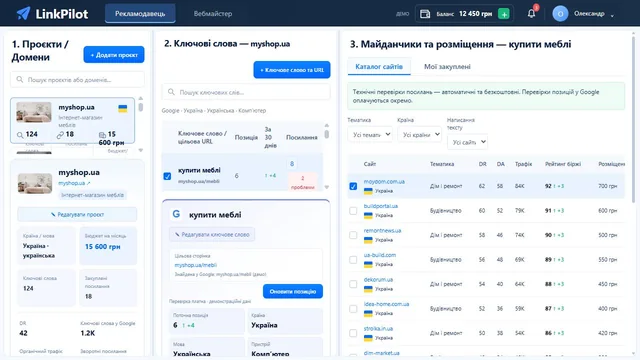Click Ukraine flag under buildportal.ua

tap(368, 215)
